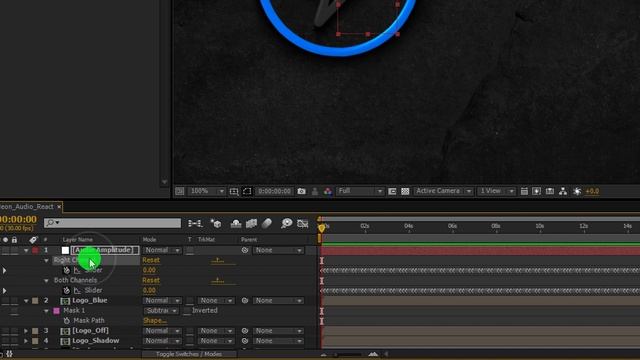Enable frame blending for the composition
This screenshot has height=360, width=640.
pyautogui.click(x=251, y=223)
